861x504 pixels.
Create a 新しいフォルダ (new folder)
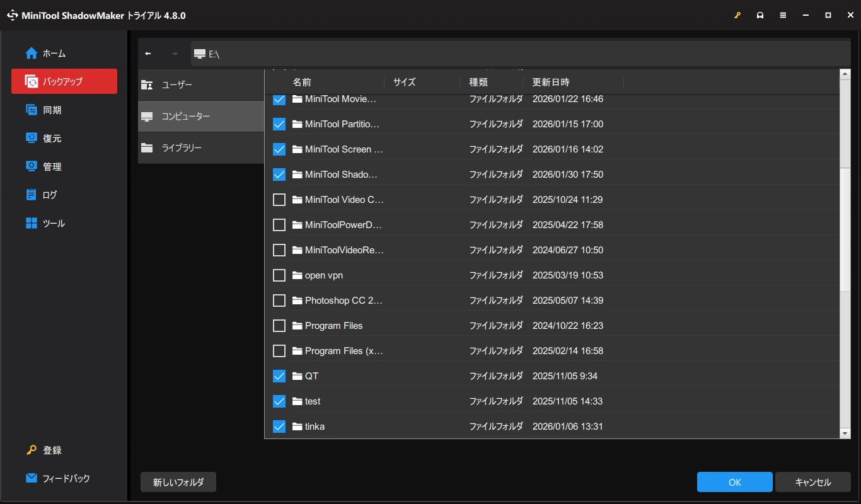coord(178,482)
